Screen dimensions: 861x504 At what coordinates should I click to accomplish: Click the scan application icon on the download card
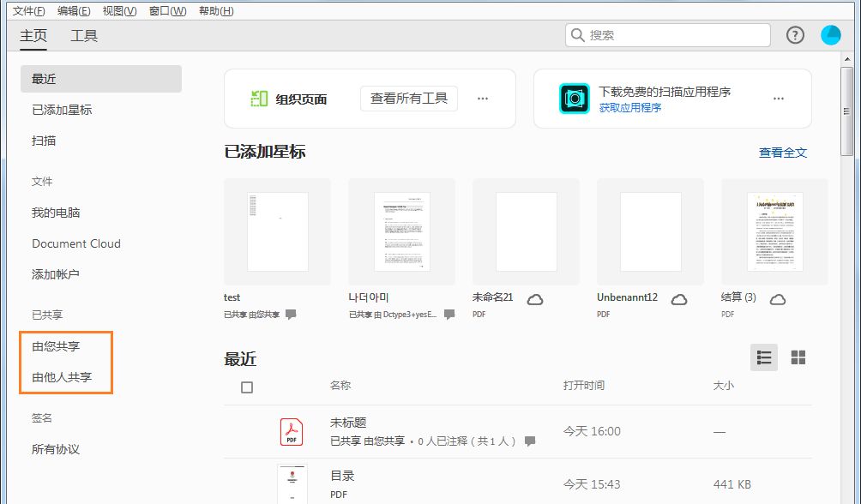(574, 98)
